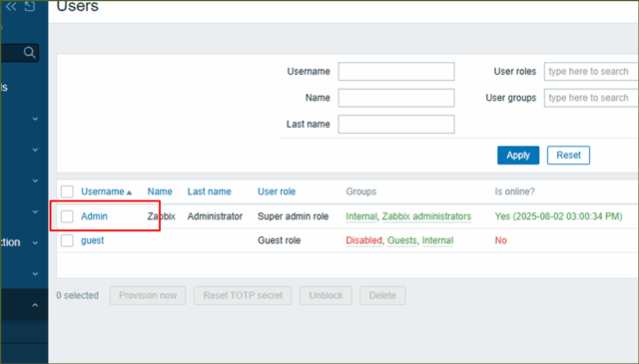The width and height of the screenshot is (639, 364).
Task: Sort by Last name column header
Action: click(209, 191)
